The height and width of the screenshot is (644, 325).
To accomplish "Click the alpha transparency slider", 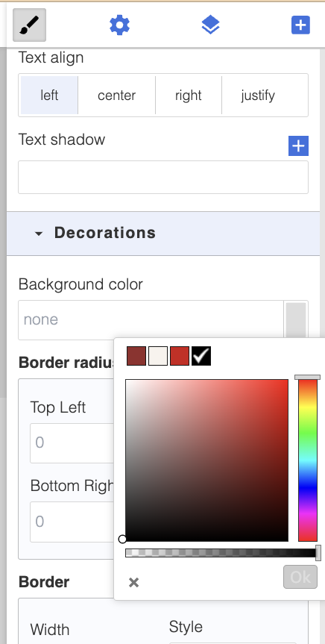I will (x=221, y=553).
